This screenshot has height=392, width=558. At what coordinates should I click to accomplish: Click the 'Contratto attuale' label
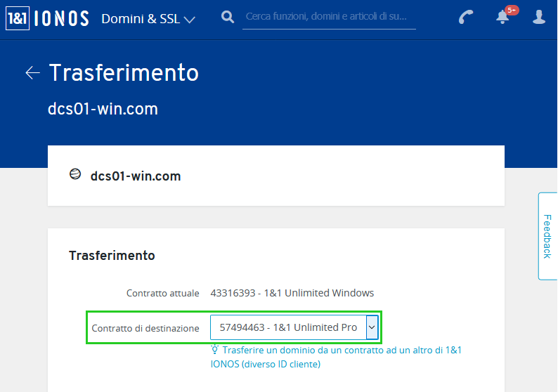pos(162,294)
